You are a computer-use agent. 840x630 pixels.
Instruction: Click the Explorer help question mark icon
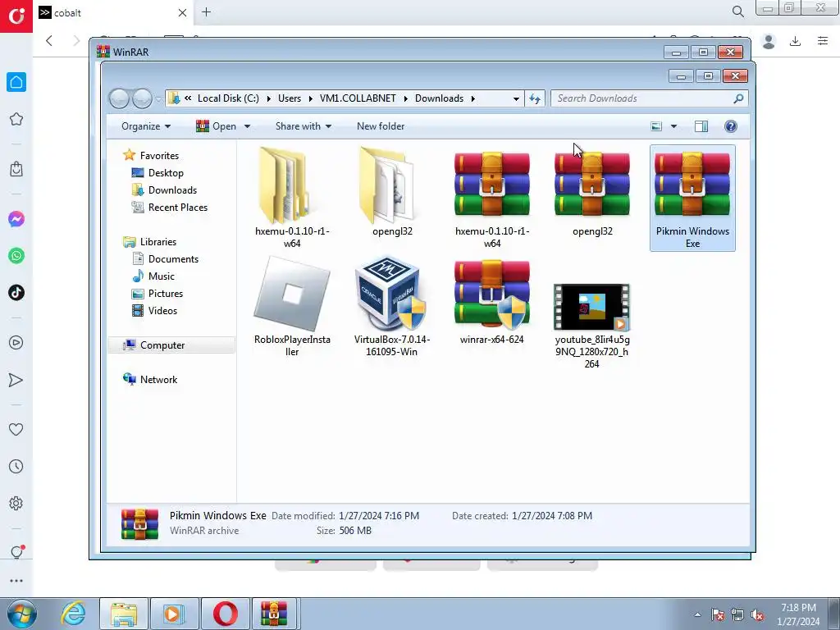tap(730, 126)
